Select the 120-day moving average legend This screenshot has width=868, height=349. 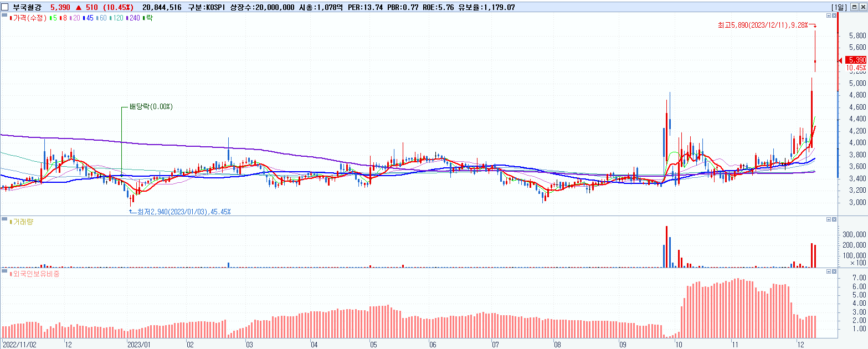pos(116,18)
